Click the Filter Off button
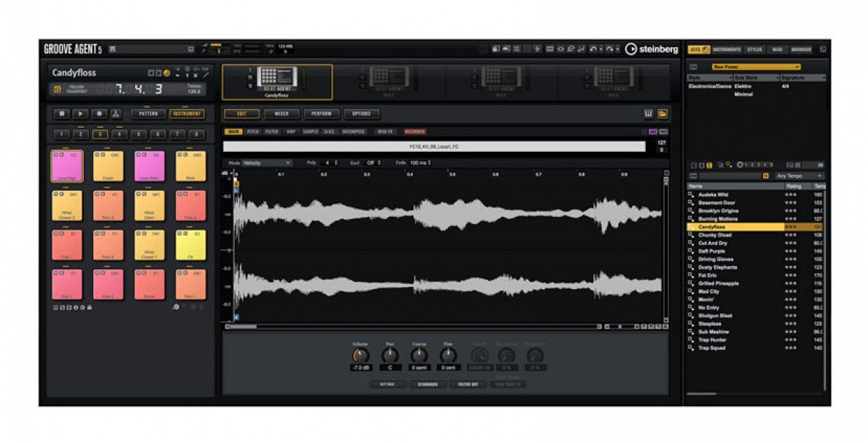Image resolution: width=868 pixels, height=443 pixels. click(x=468, y=384)
